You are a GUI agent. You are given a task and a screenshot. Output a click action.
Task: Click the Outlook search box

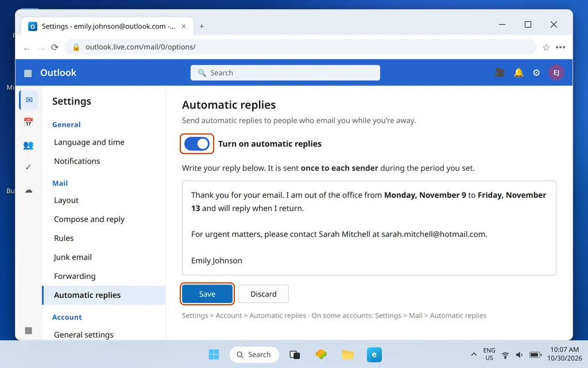[285, 73]
